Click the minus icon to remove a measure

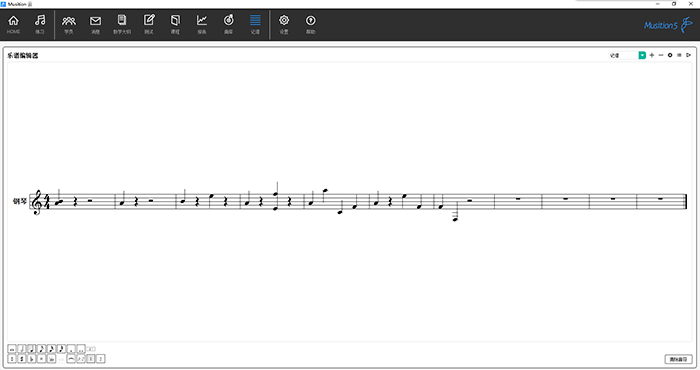(x=661, y=55)
